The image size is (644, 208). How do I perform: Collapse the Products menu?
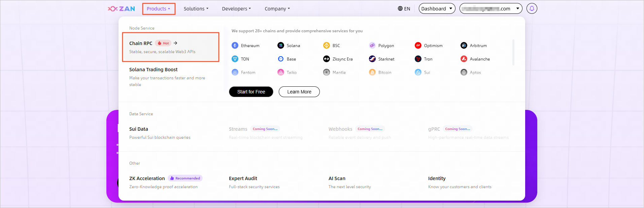tap(159, 9)
